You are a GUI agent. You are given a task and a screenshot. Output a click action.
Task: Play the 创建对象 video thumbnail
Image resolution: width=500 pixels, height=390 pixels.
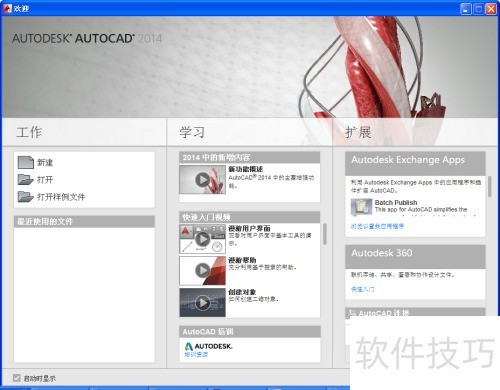click(202, 303)
